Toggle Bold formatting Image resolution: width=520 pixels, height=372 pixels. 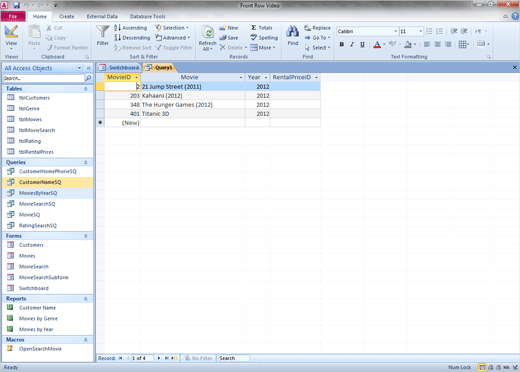coord(342,44)
